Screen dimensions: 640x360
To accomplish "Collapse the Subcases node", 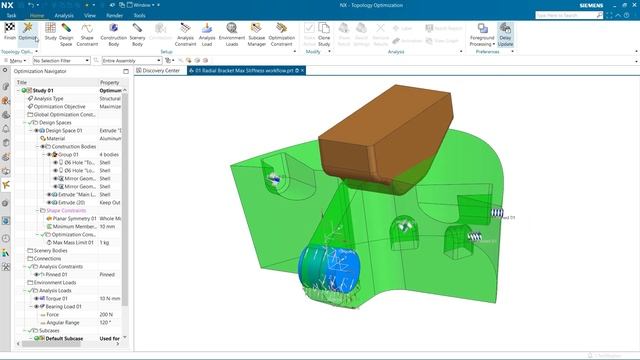I will 24,331.
